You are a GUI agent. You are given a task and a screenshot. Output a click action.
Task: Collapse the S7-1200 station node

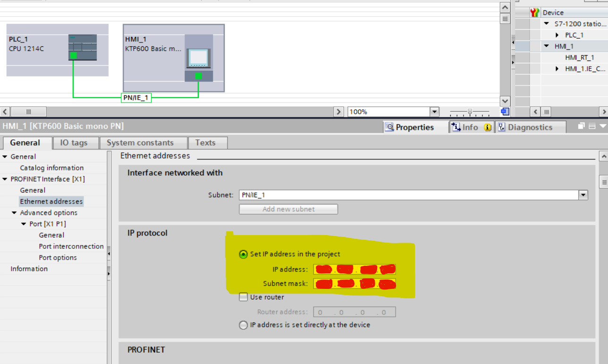547,24
